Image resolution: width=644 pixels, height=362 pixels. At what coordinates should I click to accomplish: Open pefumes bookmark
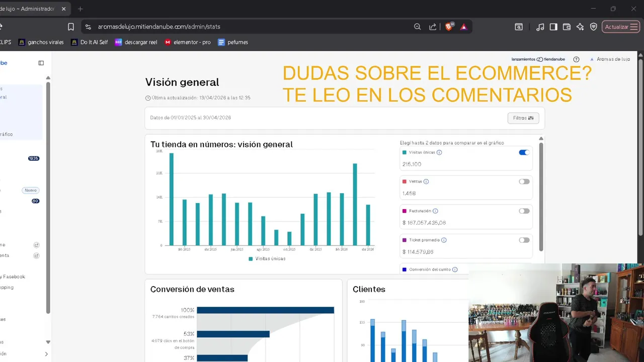(233, 42)
